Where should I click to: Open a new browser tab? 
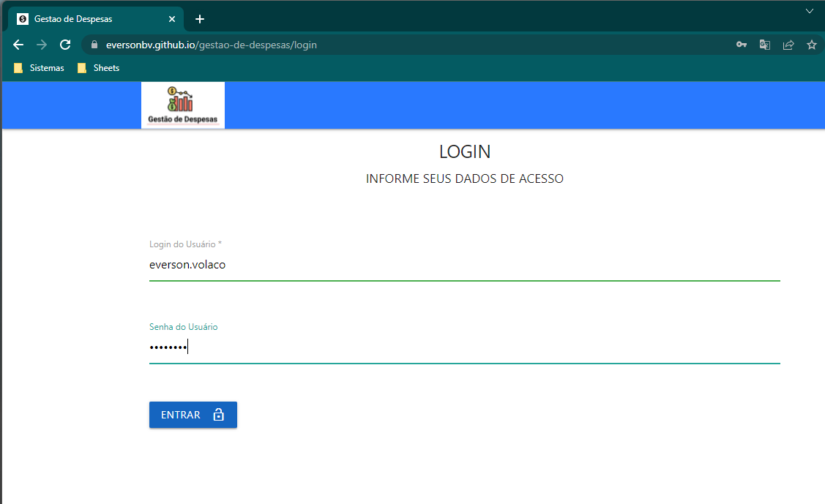pos(199,19)
